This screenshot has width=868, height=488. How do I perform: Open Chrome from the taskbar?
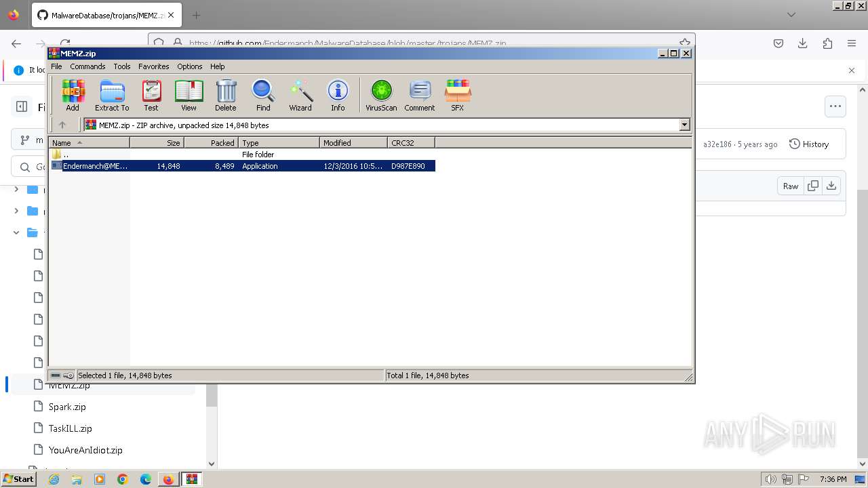(x=122, y=479)
